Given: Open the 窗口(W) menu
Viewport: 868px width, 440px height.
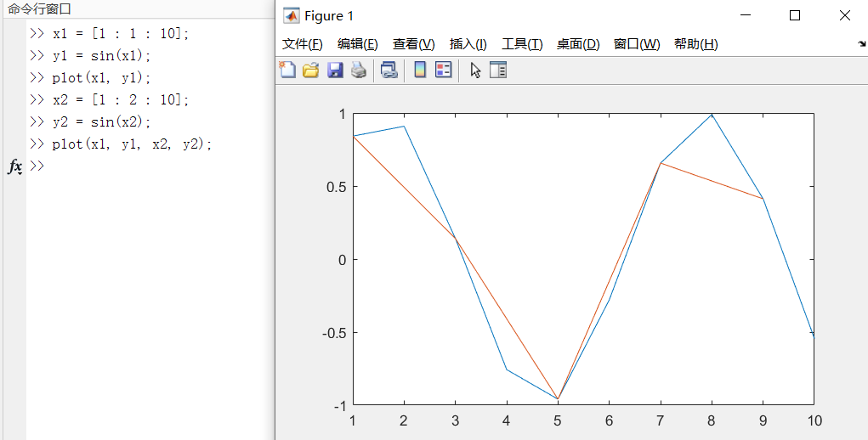Looking at the screenshot, I should [637, 44].
